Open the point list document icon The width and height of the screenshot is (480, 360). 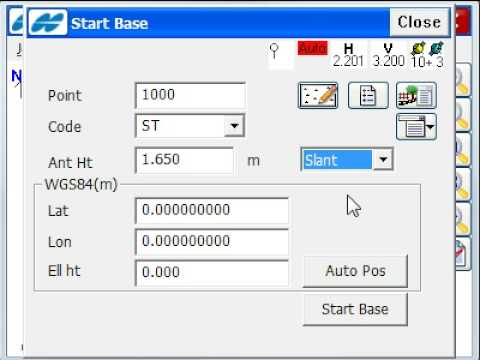point(368,96)
